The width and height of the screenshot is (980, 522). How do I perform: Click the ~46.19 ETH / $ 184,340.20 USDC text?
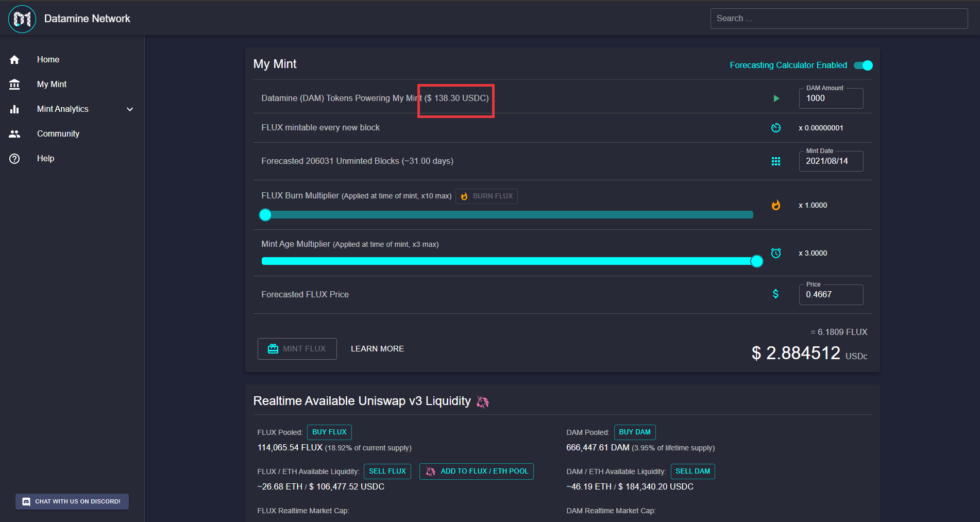click(x=630, y=487)
